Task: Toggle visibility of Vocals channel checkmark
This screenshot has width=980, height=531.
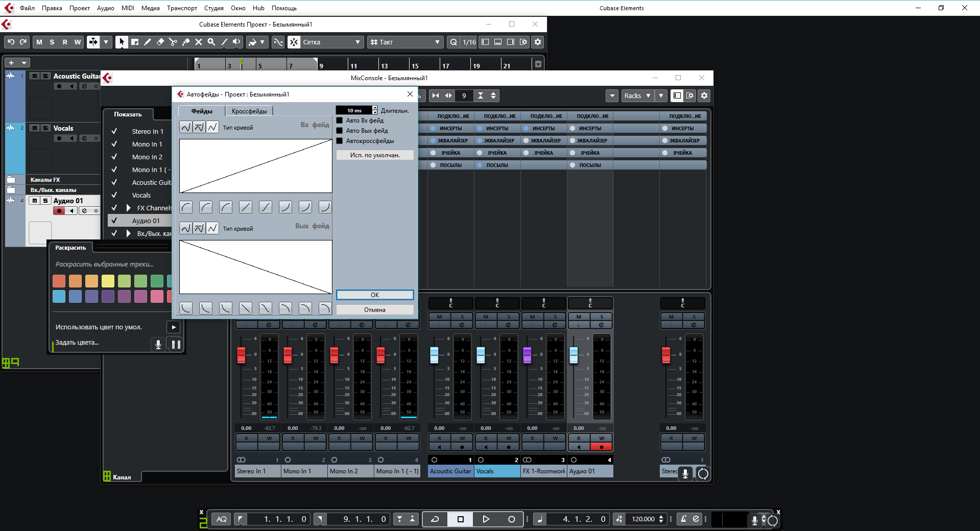Action: coord(114,195)
